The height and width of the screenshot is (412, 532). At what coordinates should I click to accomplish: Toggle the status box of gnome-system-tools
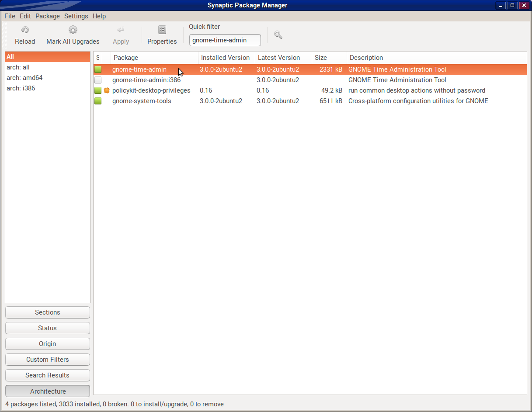point(98,101)
